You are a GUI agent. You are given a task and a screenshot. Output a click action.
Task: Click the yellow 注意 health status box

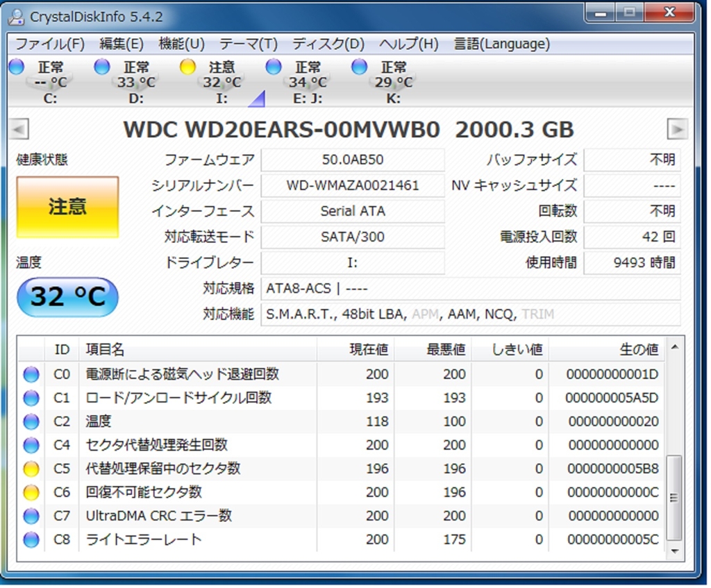point(67,207)
